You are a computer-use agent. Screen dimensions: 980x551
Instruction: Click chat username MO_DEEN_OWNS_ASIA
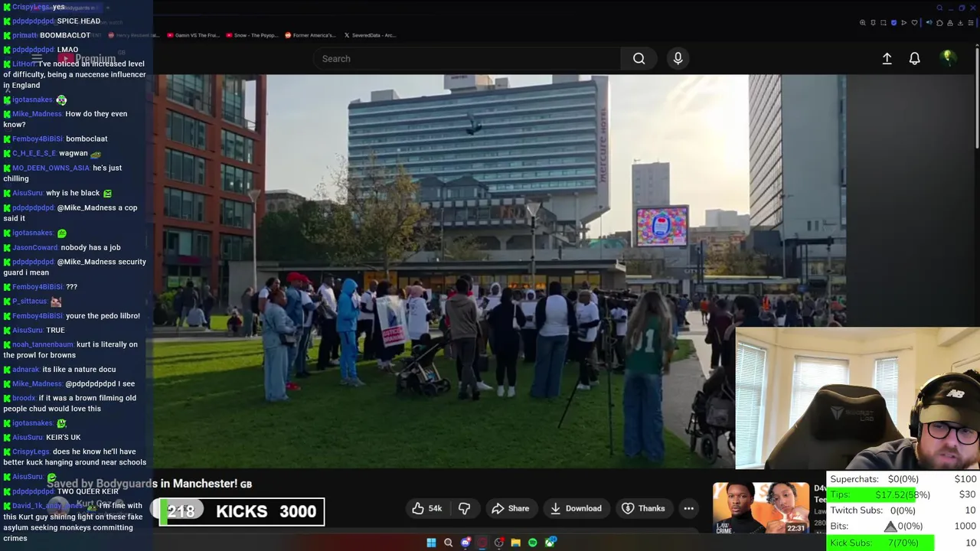click(51, 168)
